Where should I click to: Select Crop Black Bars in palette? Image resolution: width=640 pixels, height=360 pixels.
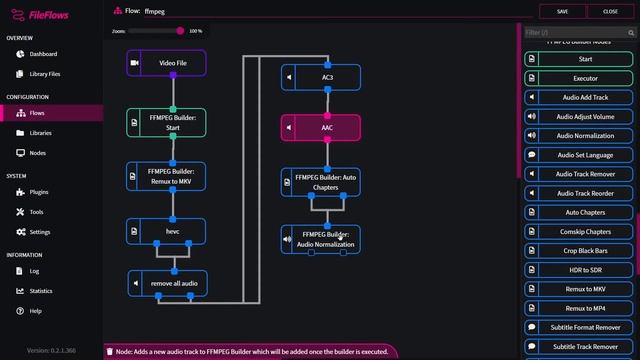[579, 251]
